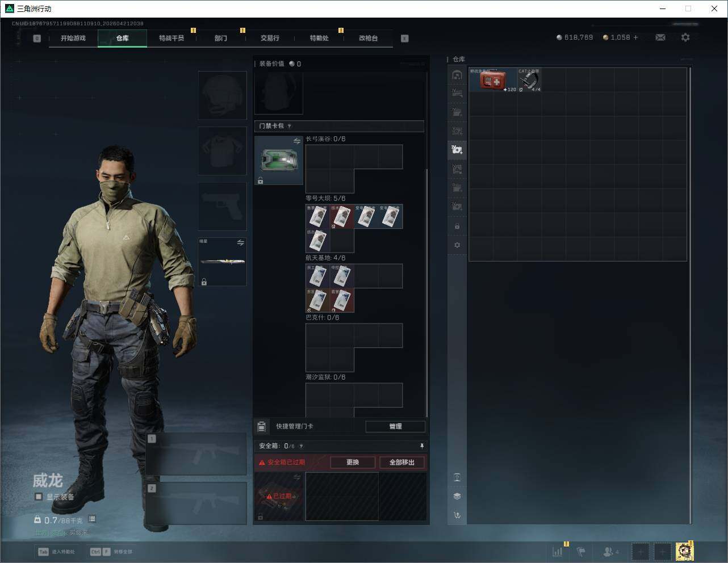Select the highlighted medical stash category icon

[x=457, y=150]
